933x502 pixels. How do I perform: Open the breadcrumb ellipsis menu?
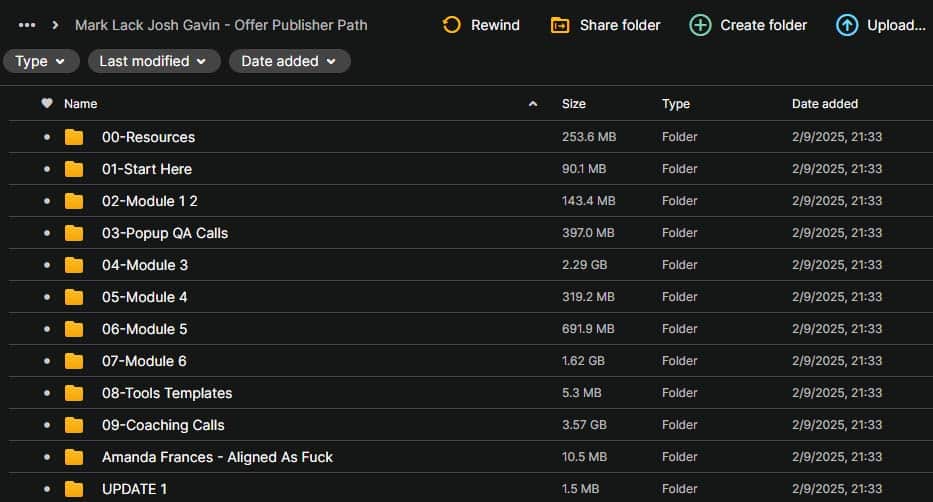pyautogui.click(x=27, y=25)
